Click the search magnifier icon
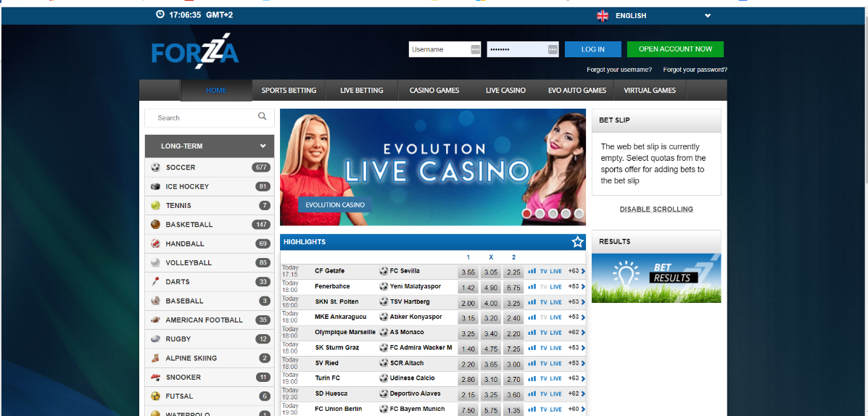The image size is (868, 416). tap(262, 117)
